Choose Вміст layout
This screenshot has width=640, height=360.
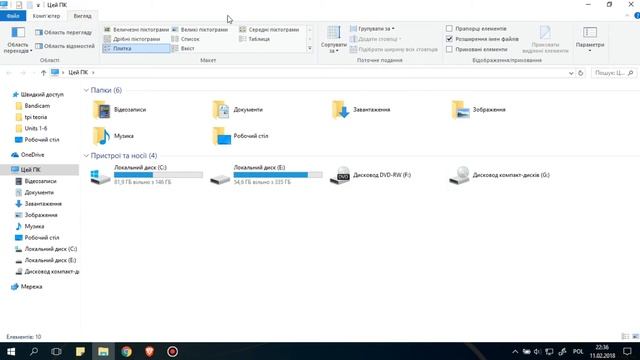click(x=183, y=49)
